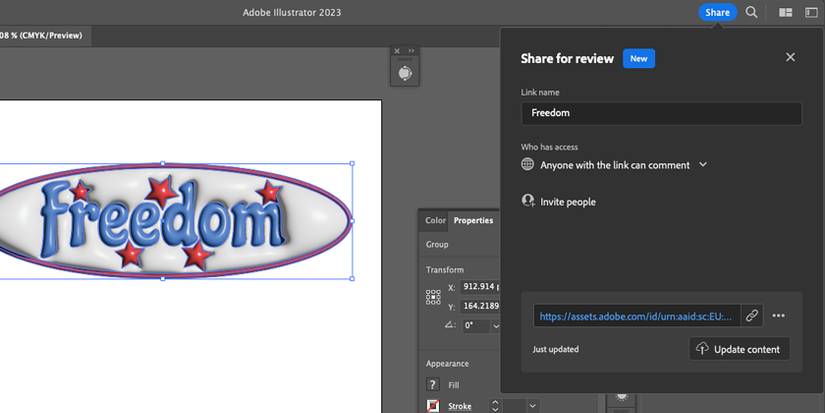Click the Update content button

click(x=739, y=349)
